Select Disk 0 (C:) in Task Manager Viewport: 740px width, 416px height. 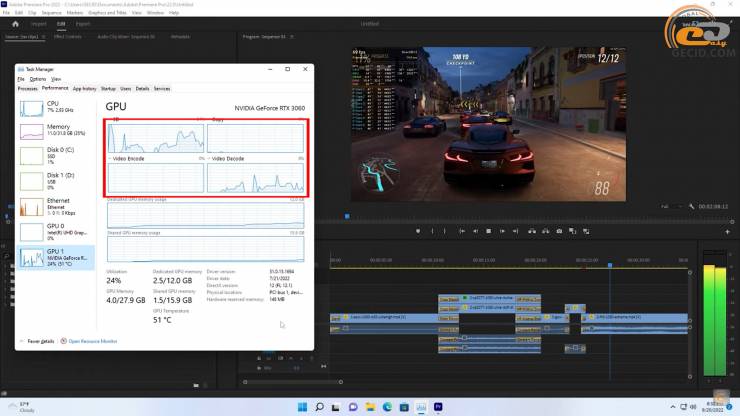[x=56, y=155]
